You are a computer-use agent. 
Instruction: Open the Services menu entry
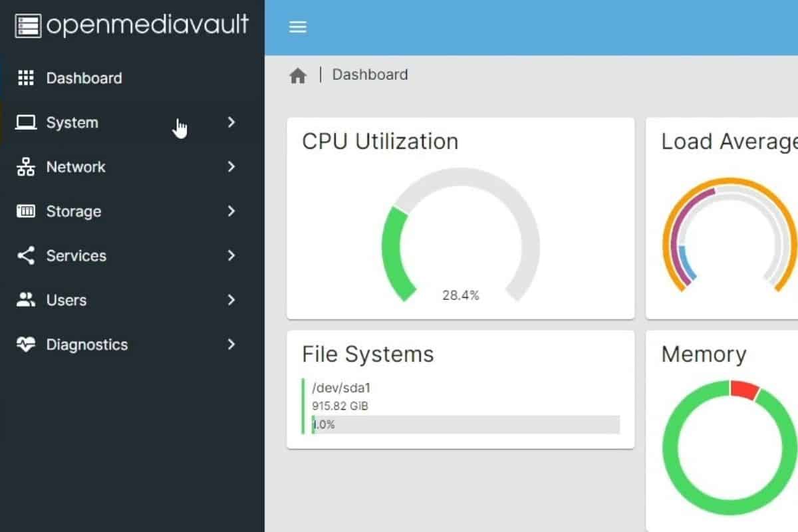click(x=76, y=255)
